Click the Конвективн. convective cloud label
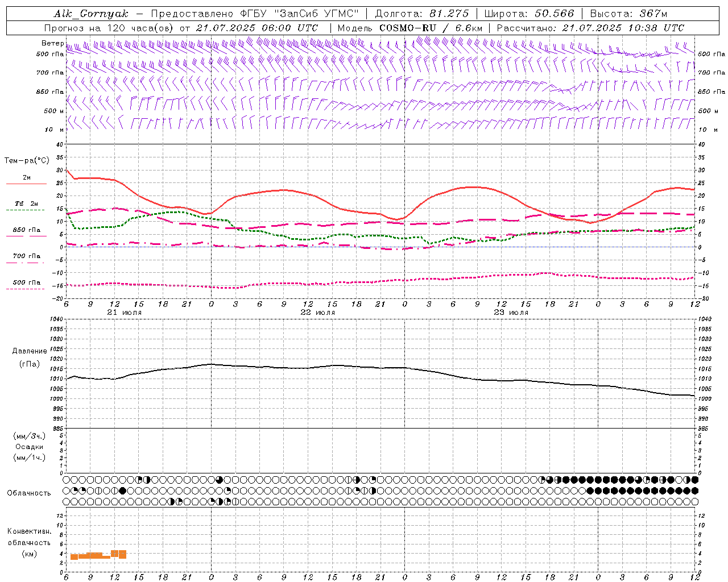The height and width of the screenshot is (582, 728). coord(29,531)
